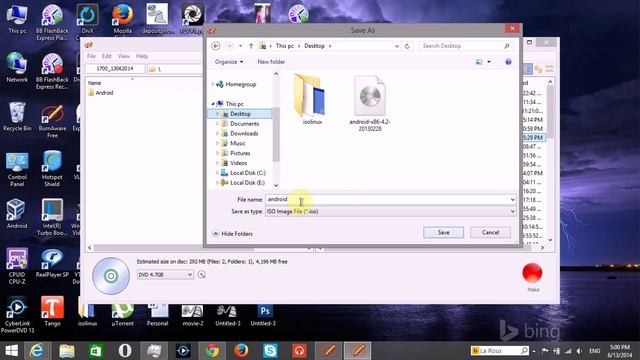
Task: Open the View menu in ISO maker window
Action: (x=124, y=56)
